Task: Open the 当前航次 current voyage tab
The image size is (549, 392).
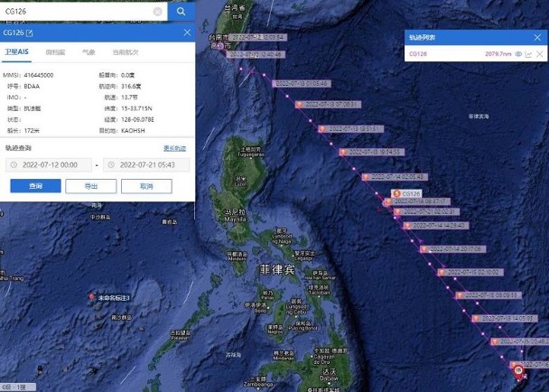Action: coord(125,52)
